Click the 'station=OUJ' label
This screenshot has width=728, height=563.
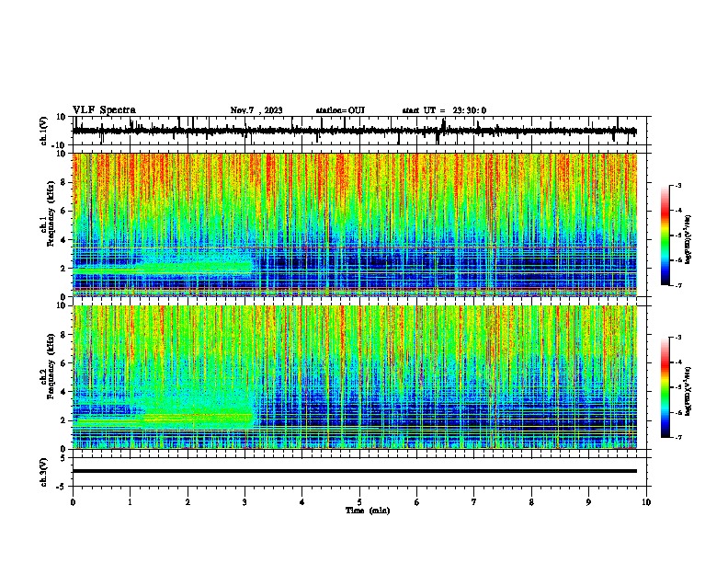(340, 110)
